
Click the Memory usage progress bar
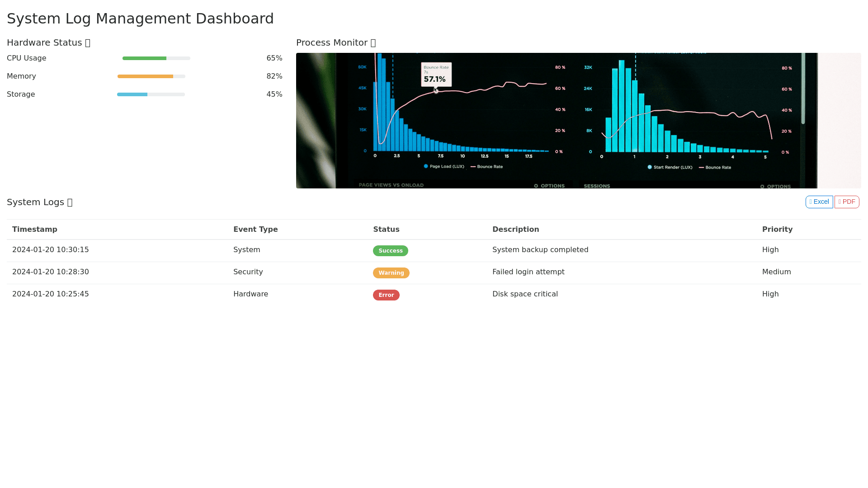[151, 76]
